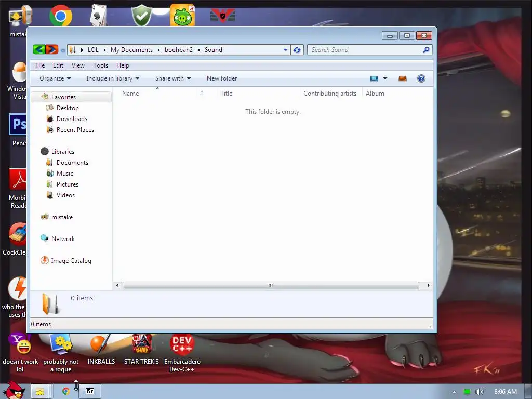Open Music library
The height and width of the screenshot is (399, 532).
pyautogui.click(x=64, y=174)
